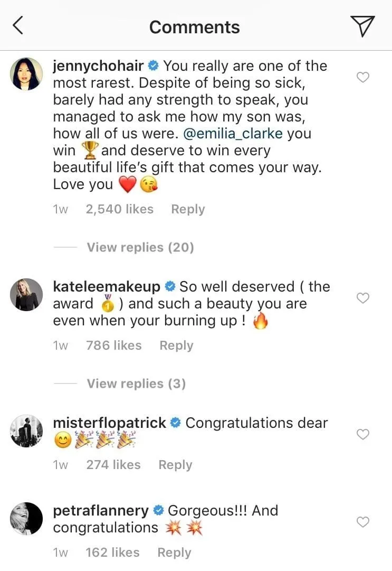
Task: Reply to jennychohair's comment
Action: [188, 209]
